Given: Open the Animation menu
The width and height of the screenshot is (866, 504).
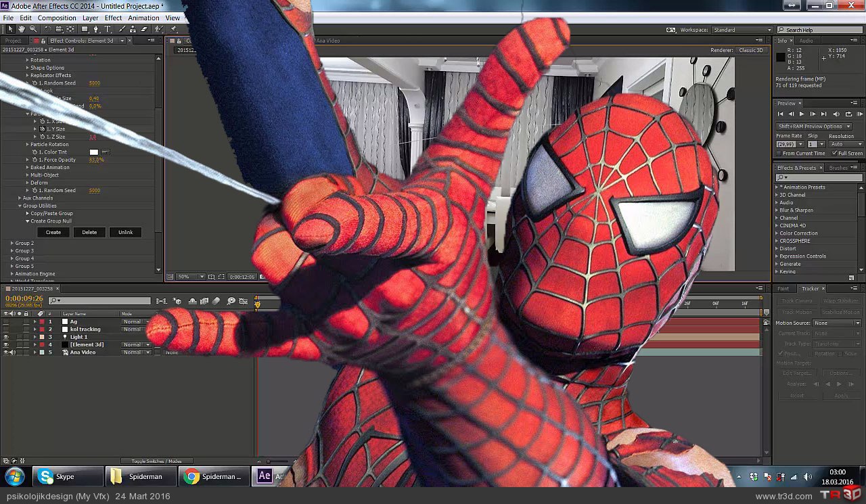Looking at the screenshot, I should (144, 18).
